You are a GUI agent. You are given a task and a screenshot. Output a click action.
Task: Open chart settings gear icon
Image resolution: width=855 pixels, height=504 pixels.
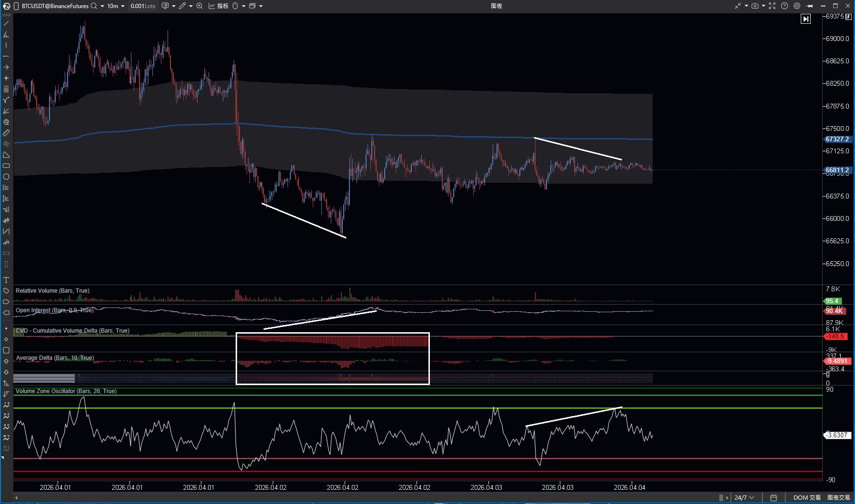[797, 6]
